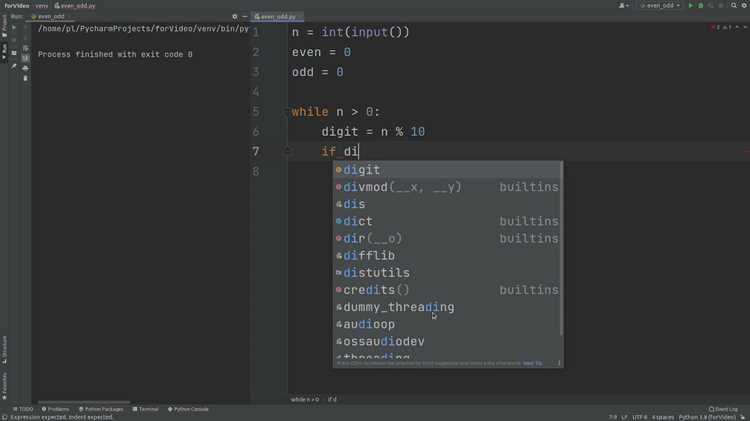The image size is (750, 421).
Task: Open the Structure tool window side tab
Action: pyautogui.click(x=4, y=350)
